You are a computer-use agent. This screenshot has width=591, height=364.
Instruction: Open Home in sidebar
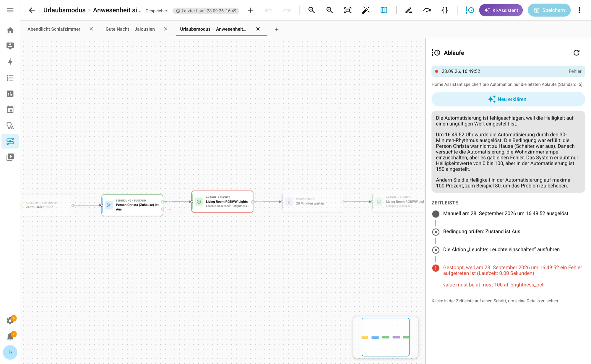click(10, 30)
